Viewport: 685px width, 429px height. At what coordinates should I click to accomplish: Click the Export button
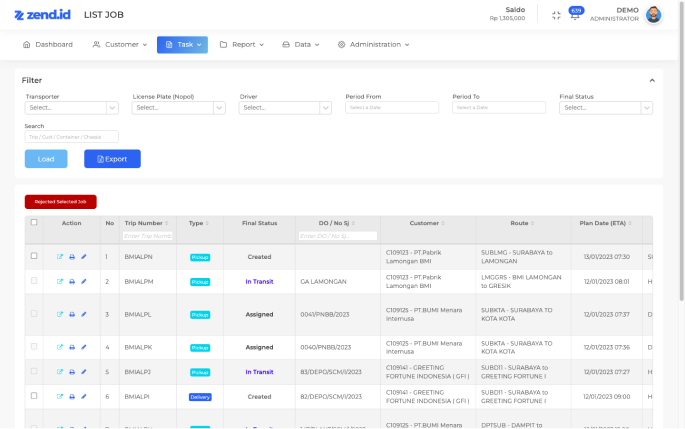(x=112, y=159)
